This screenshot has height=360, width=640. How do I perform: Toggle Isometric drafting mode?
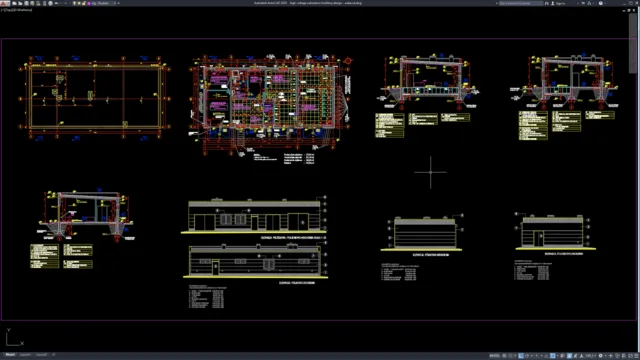tap(537, 356)
